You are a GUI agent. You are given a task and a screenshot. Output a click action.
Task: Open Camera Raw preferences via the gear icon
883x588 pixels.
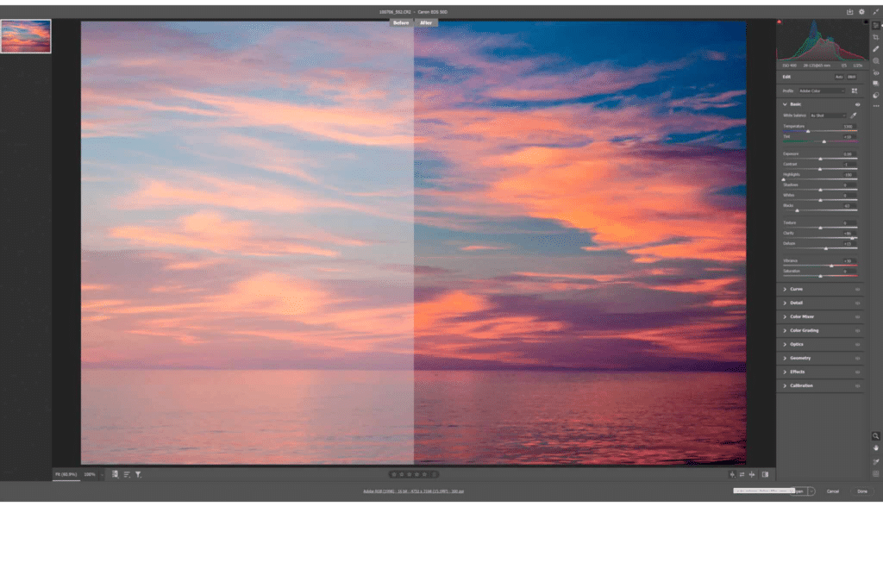click(861, 11)
